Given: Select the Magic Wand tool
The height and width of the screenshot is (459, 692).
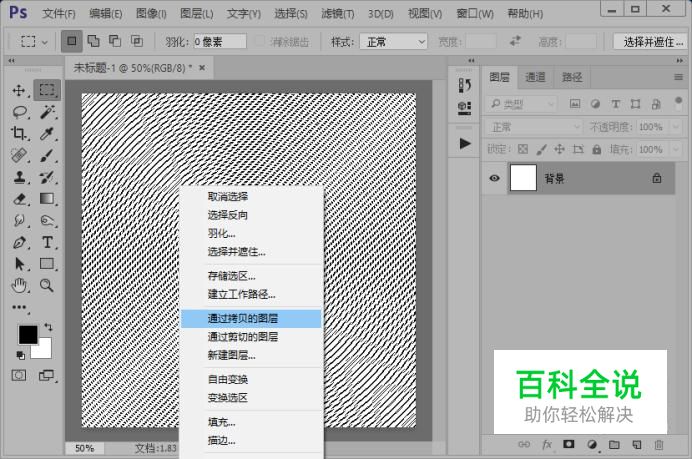Looking at the screenshot, I should [x=47, y=112].
